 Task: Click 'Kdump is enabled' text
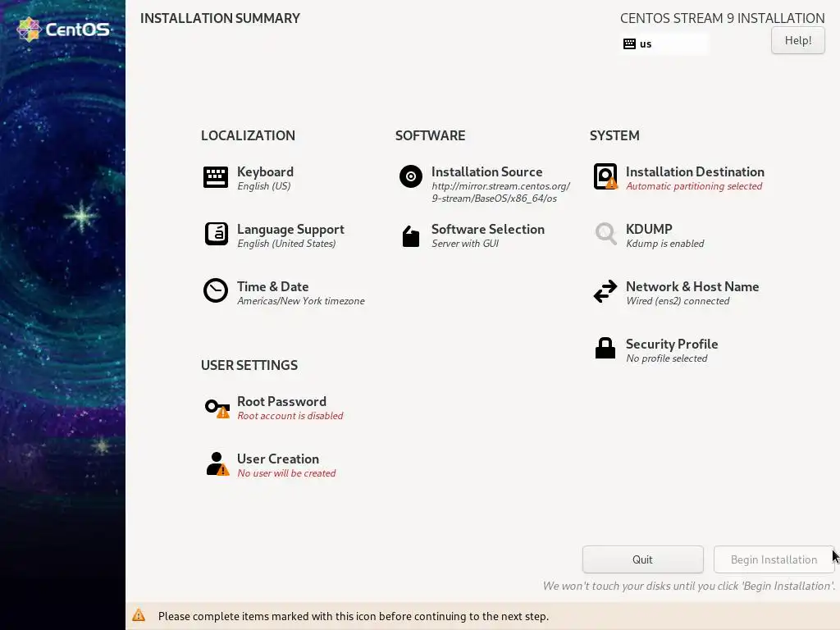664,243
